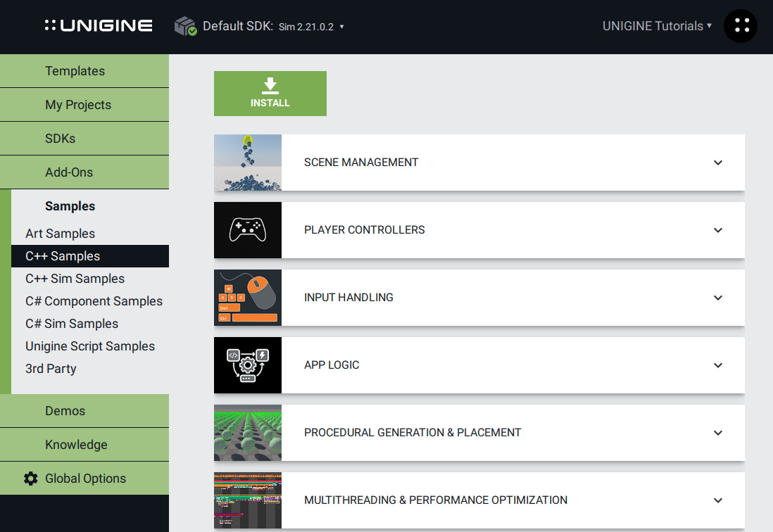The height and width of the screenshot is (532, 773).
Task: Open Art Samples
Action: (60, 234)
